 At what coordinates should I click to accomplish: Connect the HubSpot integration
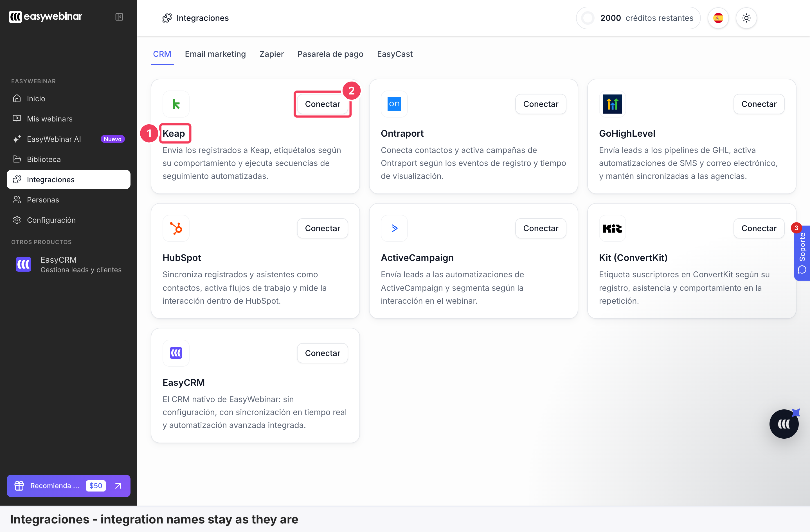pos(322,228)
